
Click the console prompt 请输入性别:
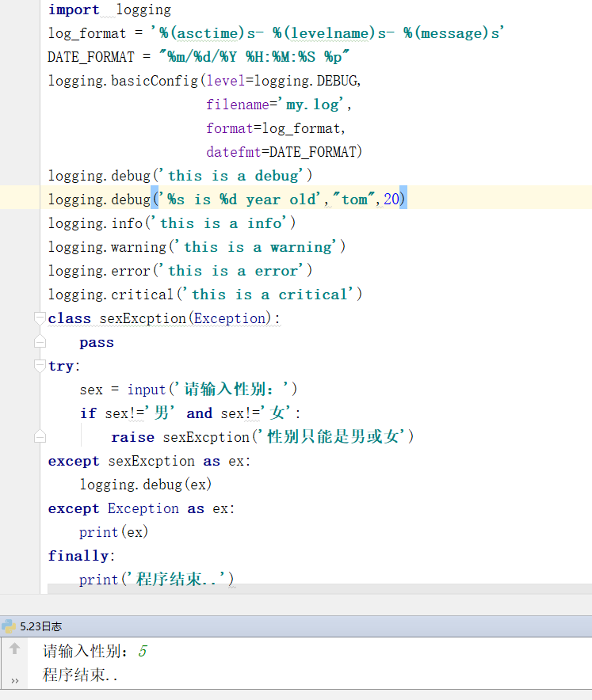[x=85, y=652]
